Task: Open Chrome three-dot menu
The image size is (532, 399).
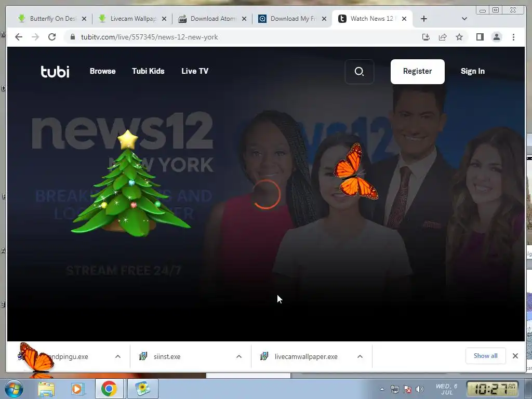Action: click(x=513, y=37)
